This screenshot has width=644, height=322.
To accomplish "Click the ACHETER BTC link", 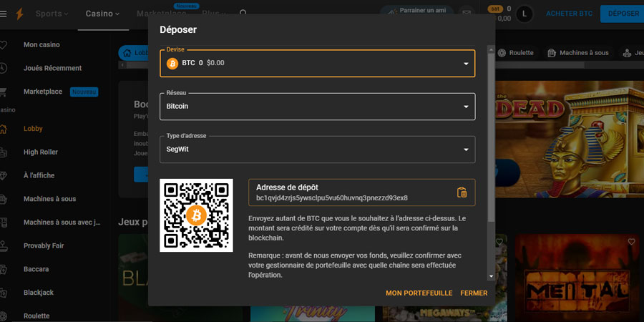I will (x=569, y=14).
